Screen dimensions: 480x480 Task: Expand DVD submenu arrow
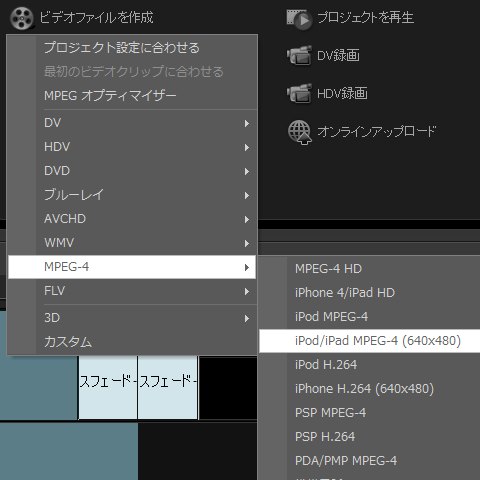point(247,171)
